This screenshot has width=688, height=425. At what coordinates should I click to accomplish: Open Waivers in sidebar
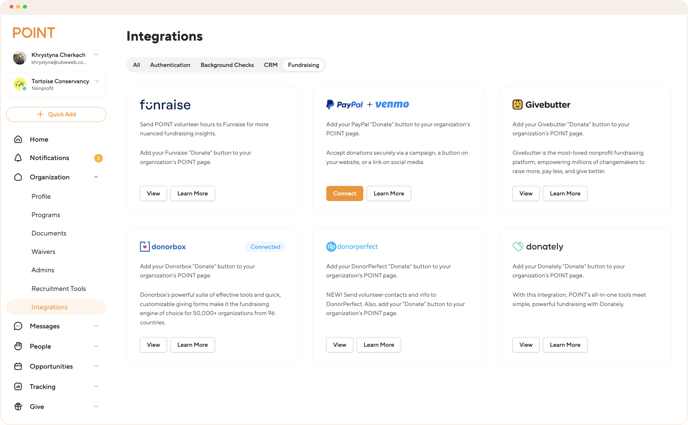pyautogui.click(x=43, y=252)
